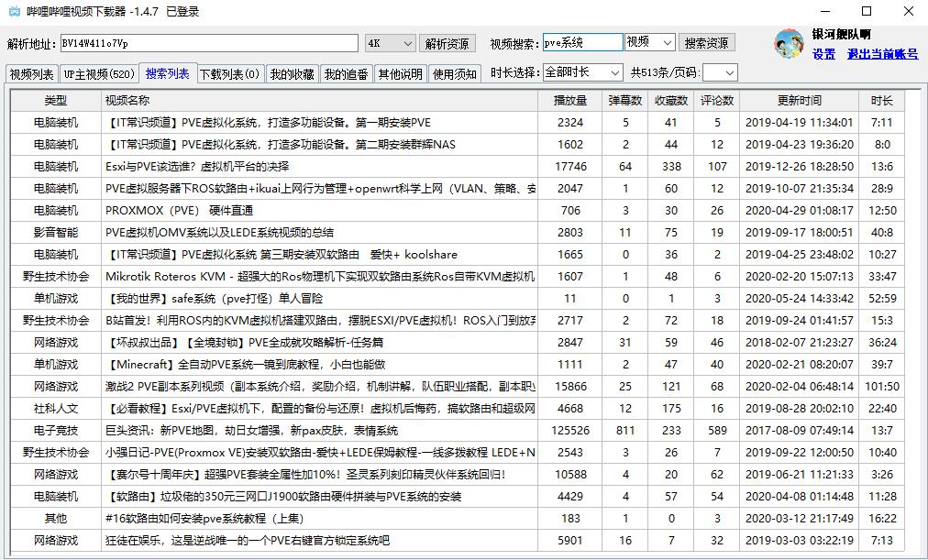The height and width of the screenshot is (560, 928).
Task: Open the 下载列表(0) tab
Action: pos(229,74)
